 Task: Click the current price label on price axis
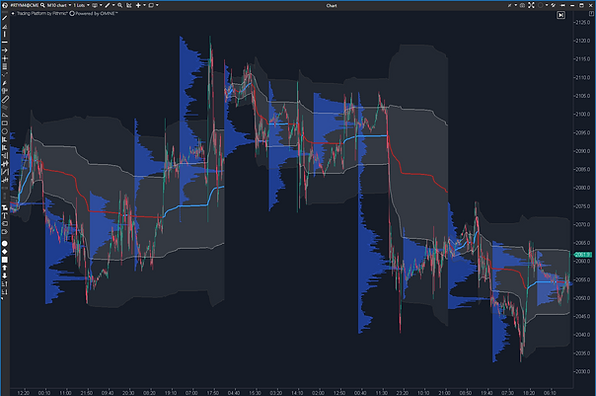coord(583,255)
